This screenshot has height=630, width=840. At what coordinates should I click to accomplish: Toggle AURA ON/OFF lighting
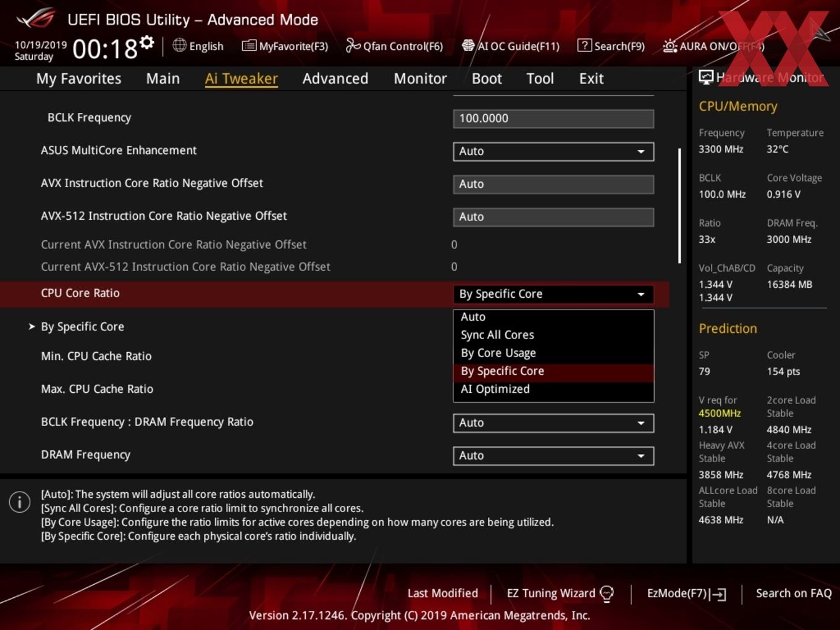[713, 46]
